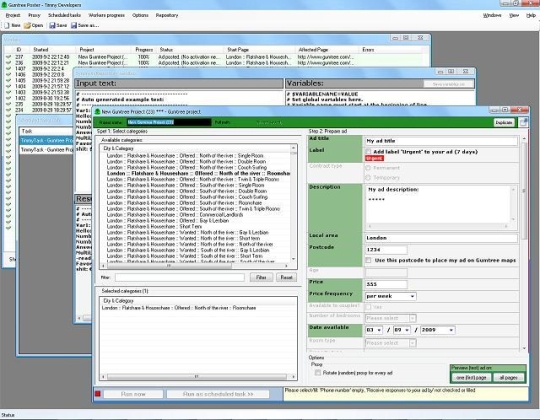Image resolution: width=540 pixels, height=420 pixels.
Task: Click the green check icon of worker 1402
Action: click(8, 98)
